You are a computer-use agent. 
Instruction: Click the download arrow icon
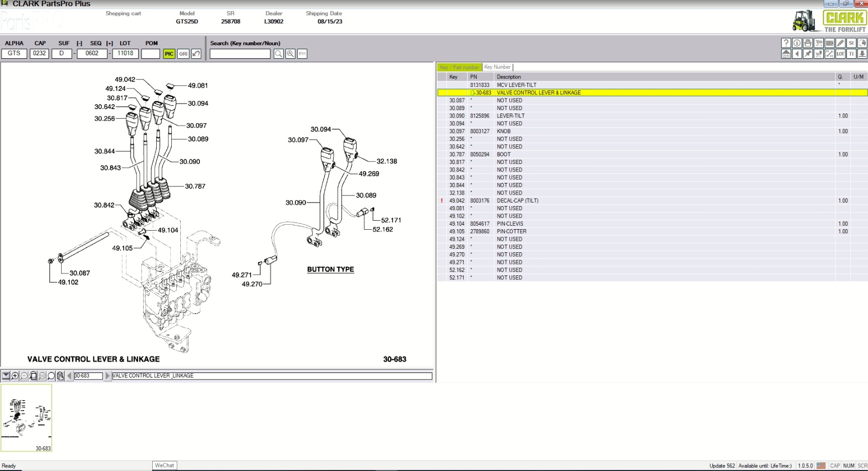[862, 54]
